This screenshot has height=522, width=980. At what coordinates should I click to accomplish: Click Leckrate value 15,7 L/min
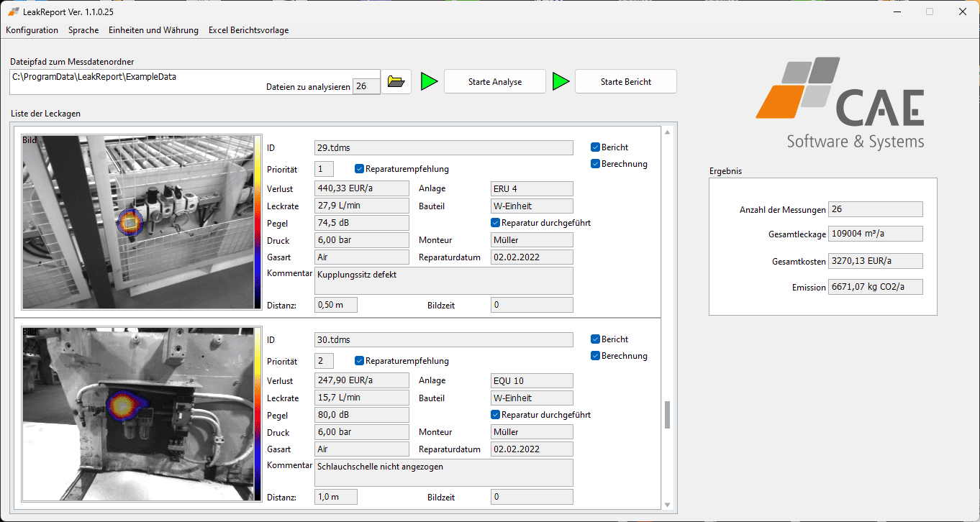click(x=361, y=398)
